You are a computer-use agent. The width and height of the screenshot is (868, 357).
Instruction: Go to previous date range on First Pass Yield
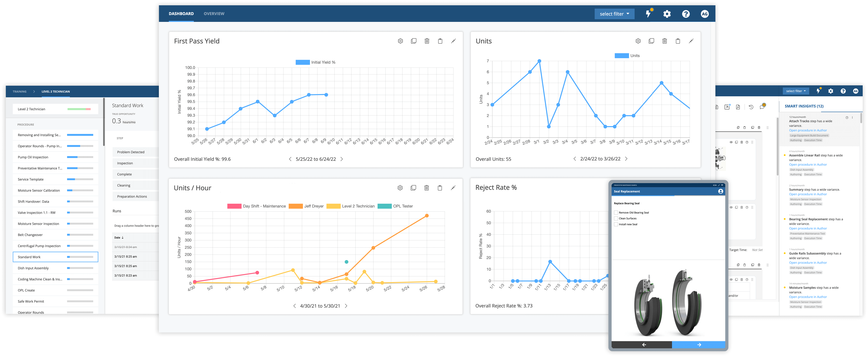point(290,159)
